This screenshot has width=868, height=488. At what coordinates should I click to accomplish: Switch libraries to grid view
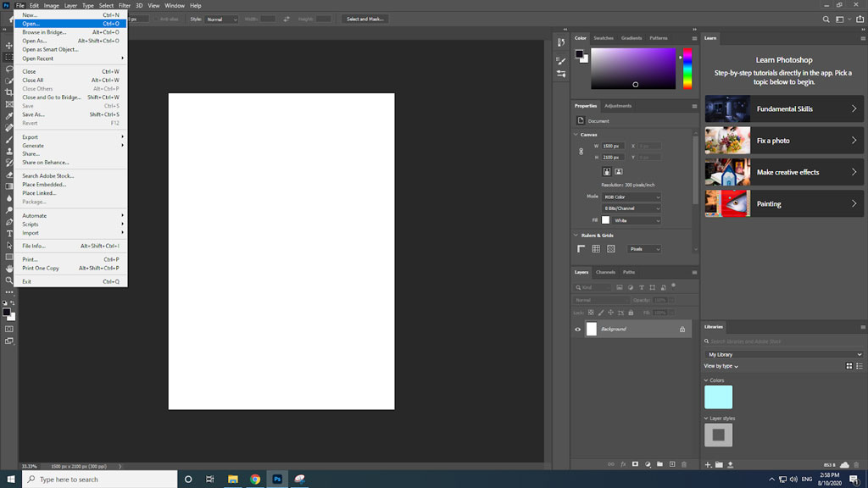pos(849,366)
